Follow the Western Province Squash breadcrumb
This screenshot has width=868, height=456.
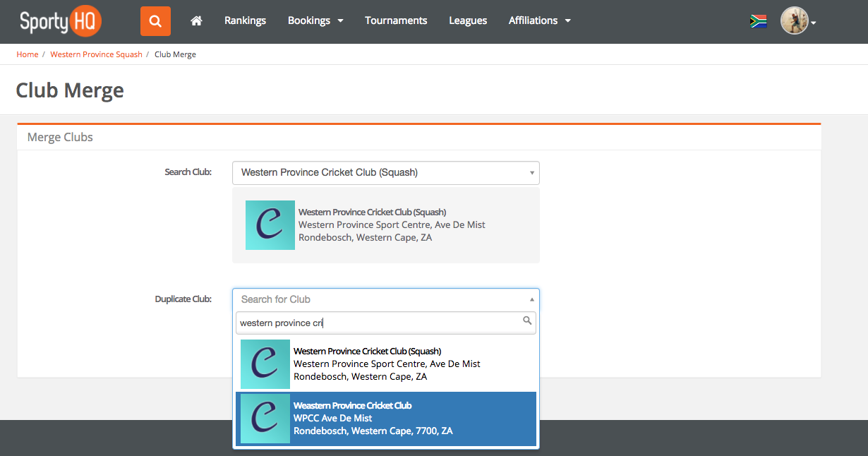[96, 54]
